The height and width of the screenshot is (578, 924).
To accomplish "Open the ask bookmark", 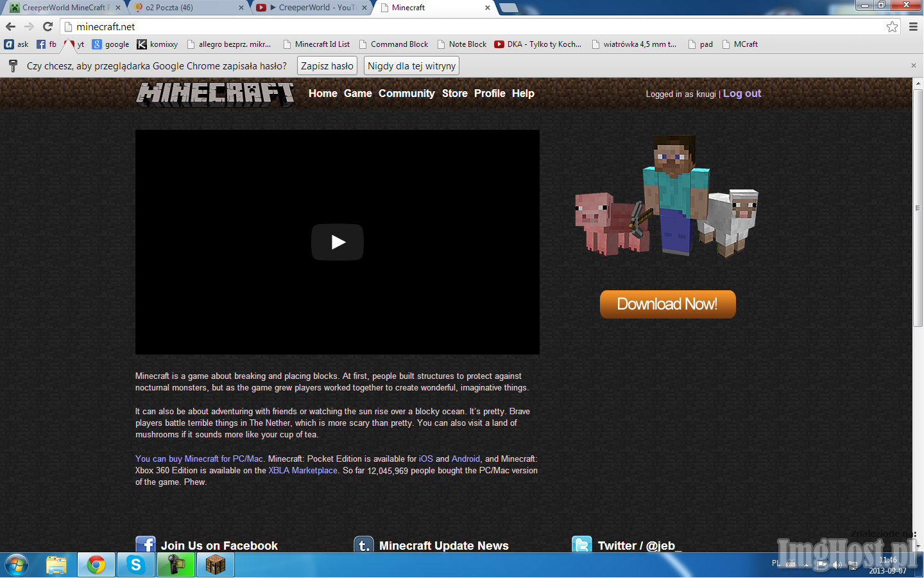I will 17,44.
